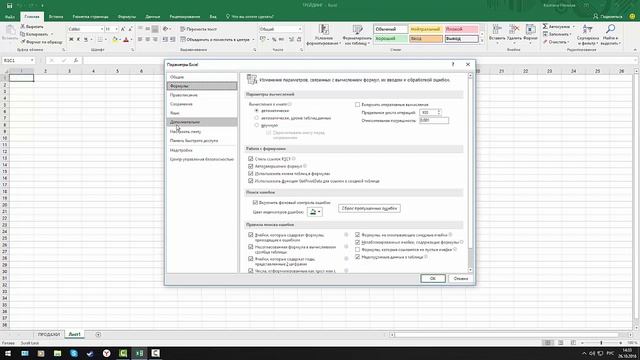
Task: Toggle the GetPivotData functions checkbox
Action: [x=251, y=181]
